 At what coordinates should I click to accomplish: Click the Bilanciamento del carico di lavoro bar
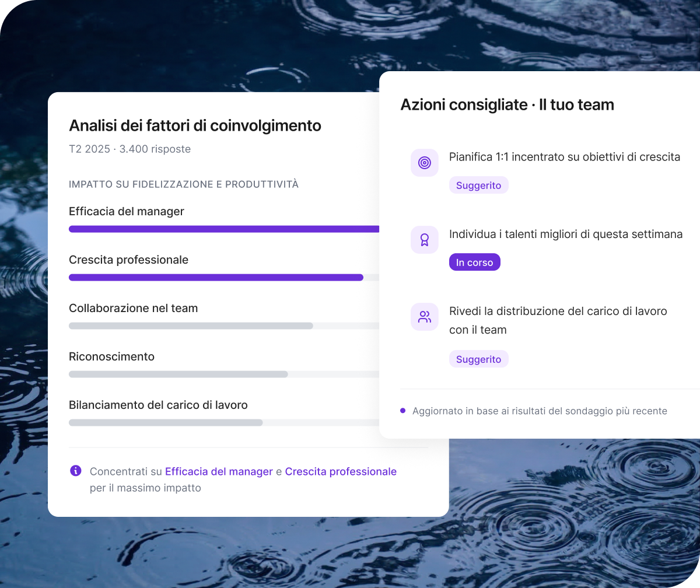point(224,423)
